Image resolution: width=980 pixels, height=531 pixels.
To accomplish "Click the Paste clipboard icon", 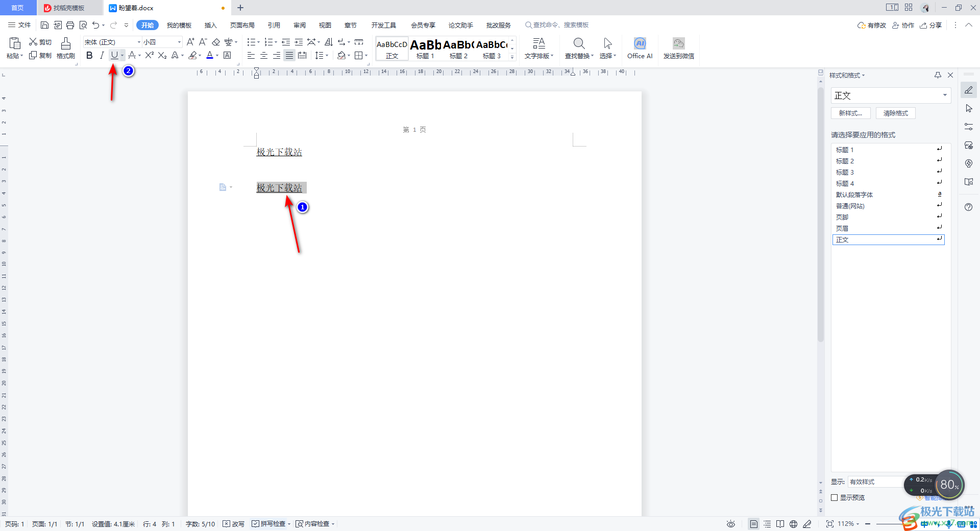I will pyautogui.click(x=15, y=43).
